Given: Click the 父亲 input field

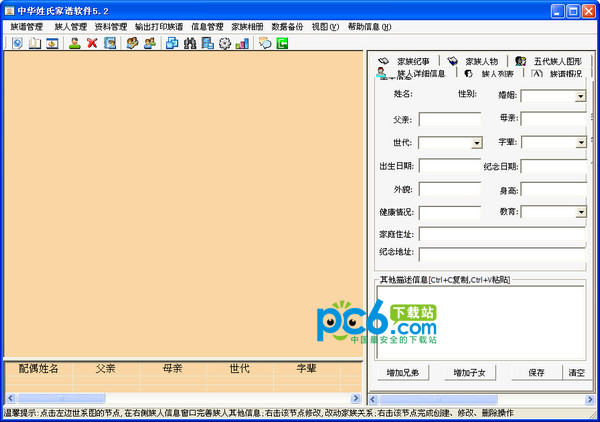Looking at the screenshot, I should 450,119.
